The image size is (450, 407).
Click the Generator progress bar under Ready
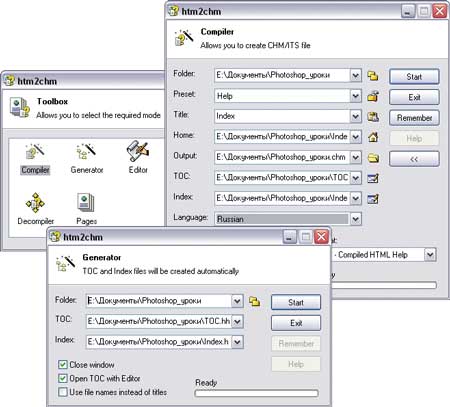pyautogui.click(x=256, y=393)
